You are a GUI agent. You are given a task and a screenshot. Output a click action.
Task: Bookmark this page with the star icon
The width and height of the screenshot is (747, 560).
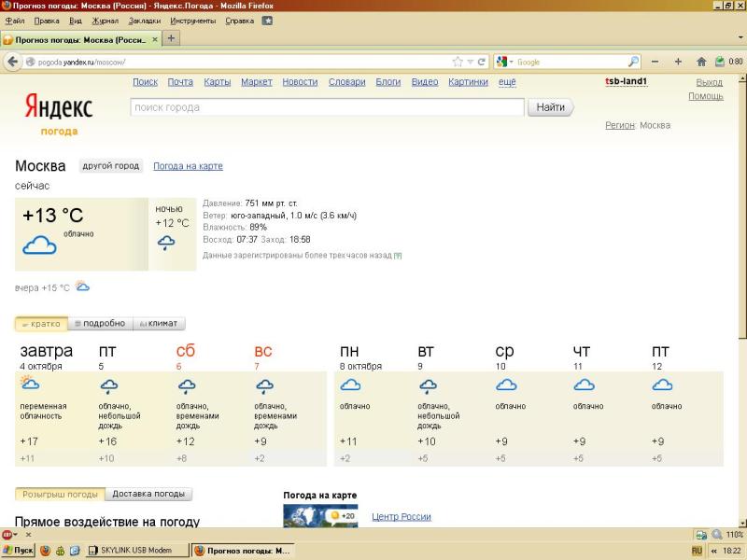click(458, 62)
